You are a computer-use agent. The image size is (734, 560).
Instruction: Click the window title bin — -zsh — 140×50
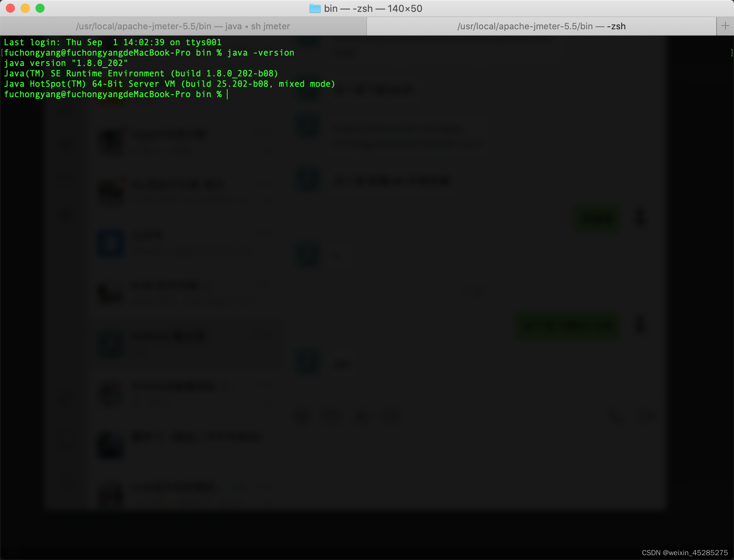coord(373,9)
